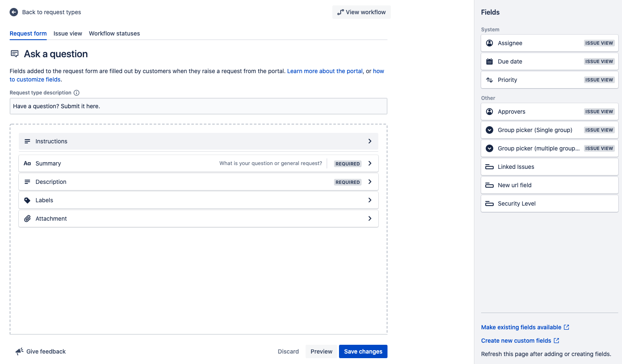622x364 pixels.
Task: Click the Priority arrows icon
Action: pos(489,80)
